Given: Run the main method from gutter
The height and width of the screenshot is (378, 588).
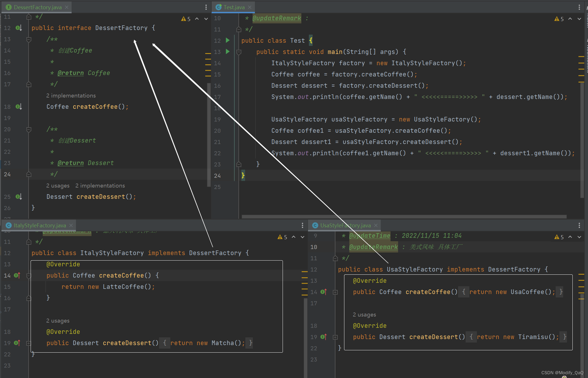Looking at the screenshot, I should [228, 52].
